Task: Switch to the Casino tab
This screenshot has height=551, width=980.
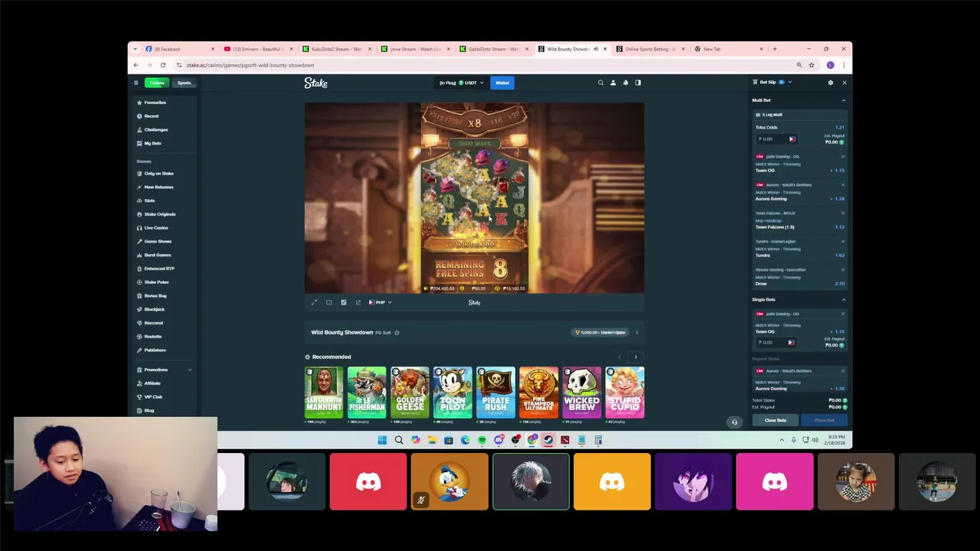Action: point(157,83)
